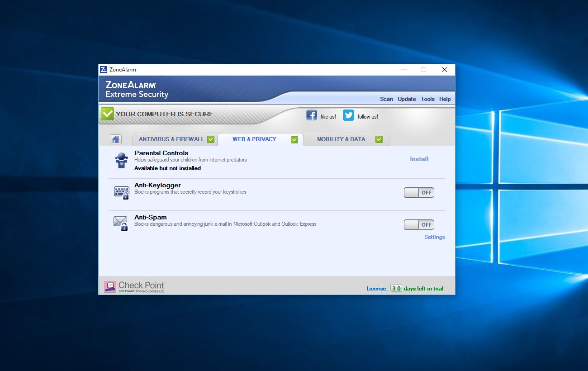Click the ZoneAlarm Extreme Security logo
Screen dimensions: 588x371
click(x=137, y=89)
